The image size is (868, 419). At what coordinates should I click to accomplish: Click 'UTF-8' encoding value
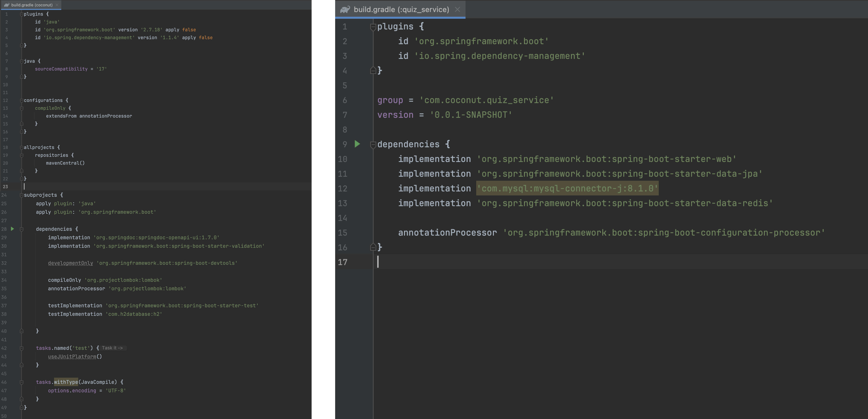[x=116, y=391]
